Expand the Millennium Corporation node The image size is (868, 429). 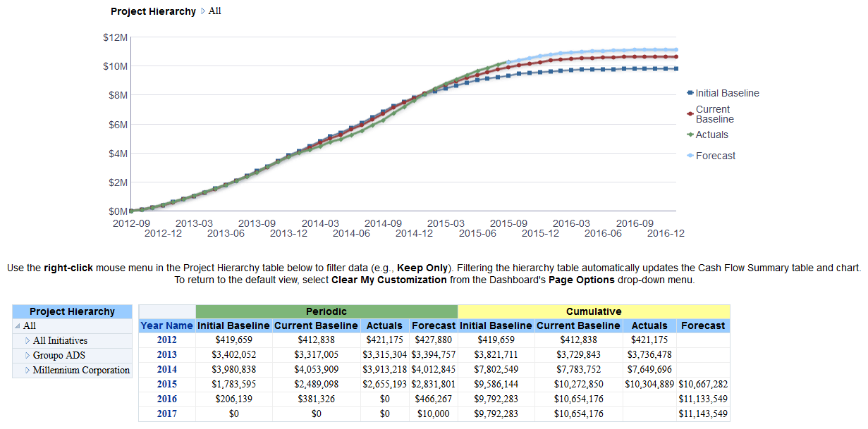point(27,370)
